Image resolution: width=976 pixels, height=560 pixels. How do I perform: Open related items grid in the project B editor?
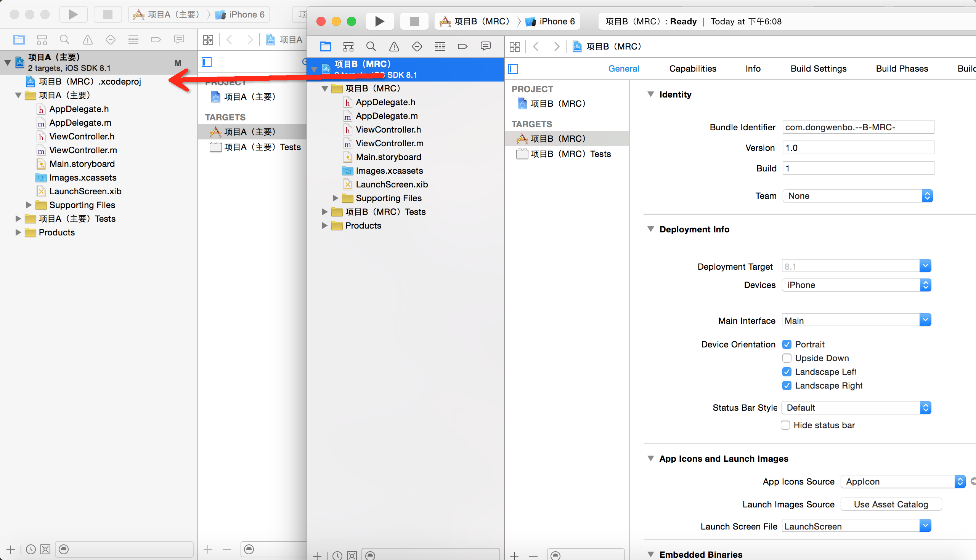coord(515,46)
